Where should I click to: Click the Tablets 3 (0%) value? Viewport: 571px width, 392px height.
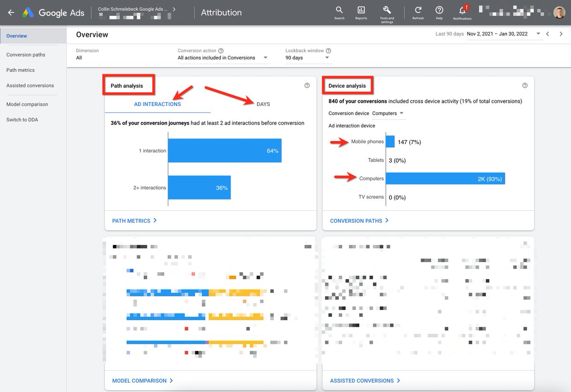397,160
